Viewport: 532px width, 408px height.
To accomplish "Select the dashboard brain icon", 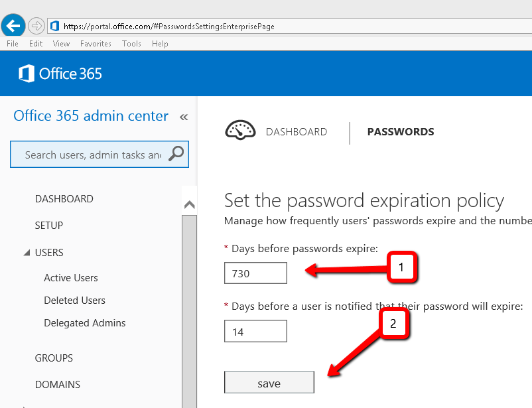I will tap(240, 130).
